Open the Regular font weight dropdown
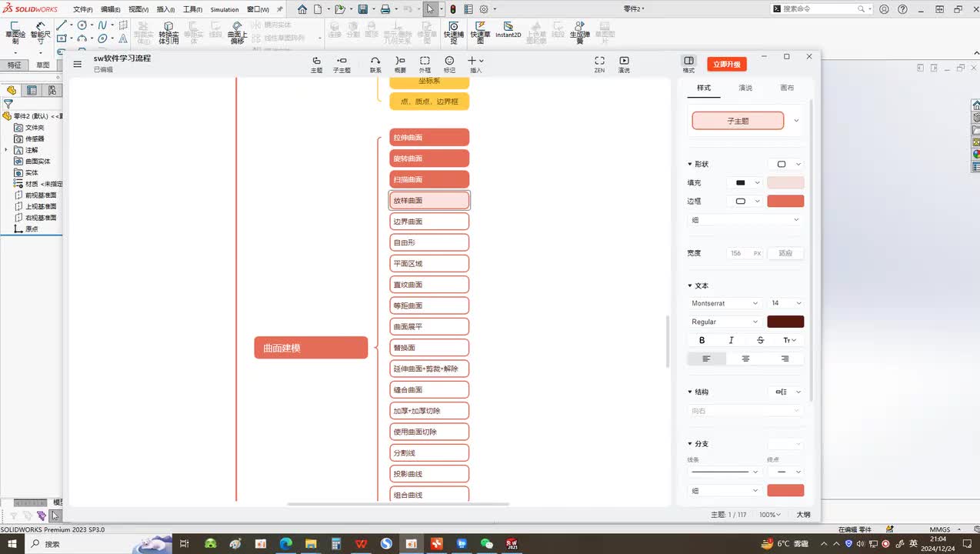Image resolution: width=980 pixels, height=554 pixels. [x=725, y=322]
